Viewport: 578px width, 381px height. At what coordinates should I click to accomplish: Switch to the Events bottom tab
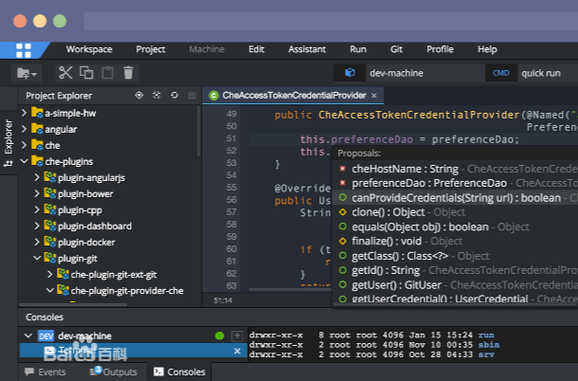click(45, 372)
